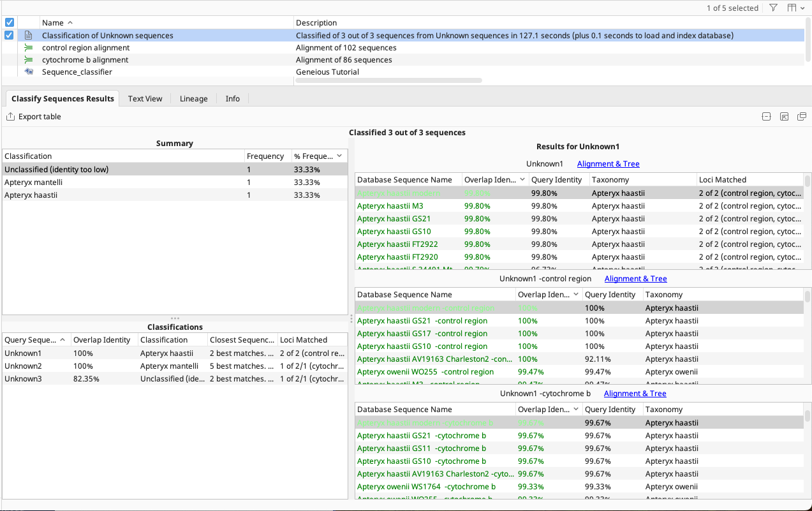Image resolution: width=812 pixels, height=511 pixels.
Task: Select Unknown3 row in Classifications
Action: 175,379
